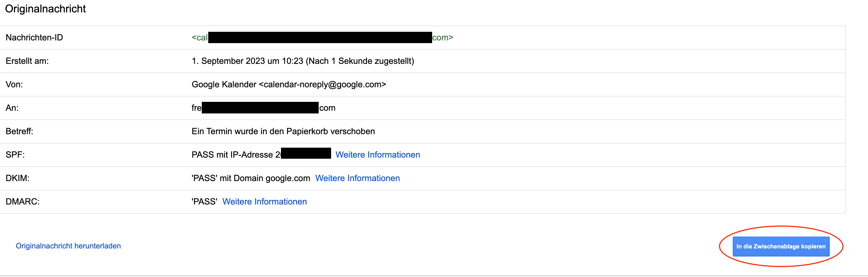This screenshot has height=277, width=868.
Task: Select the 'Nachrichten-ID' row label
Action: [34, 37]
